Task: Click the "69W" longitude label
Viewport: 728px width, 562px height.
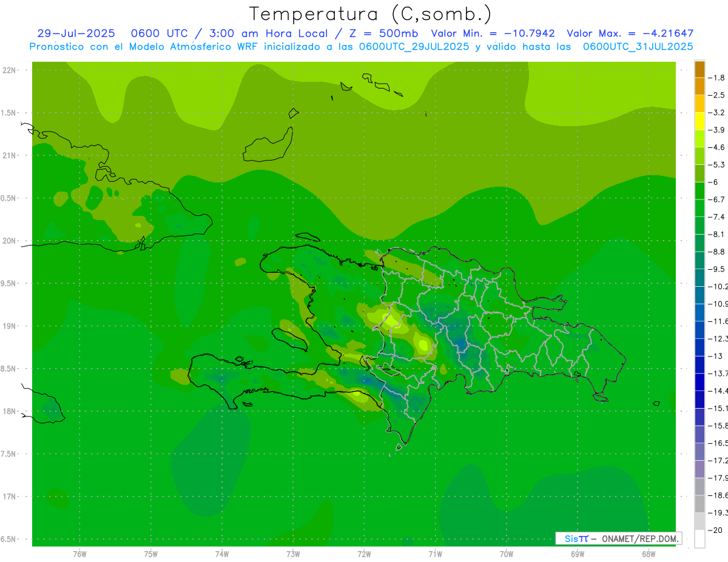Action: click(x=578, y=554)
